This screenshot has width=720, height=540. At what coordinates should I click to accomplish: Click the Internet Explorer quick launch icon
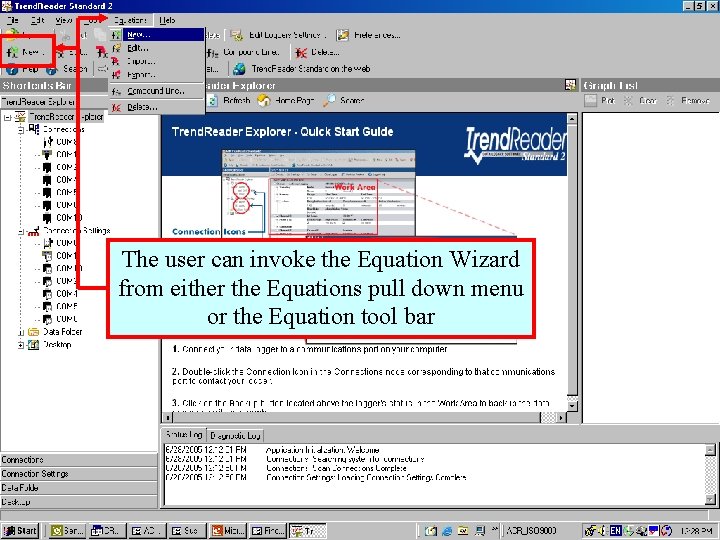446,531
